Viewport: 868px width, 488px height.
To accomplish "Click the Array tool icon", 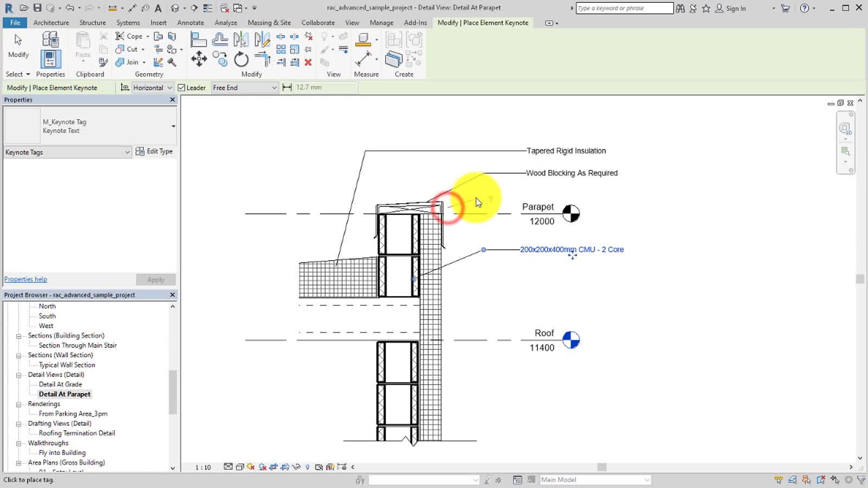I will (x=281, y=49).
